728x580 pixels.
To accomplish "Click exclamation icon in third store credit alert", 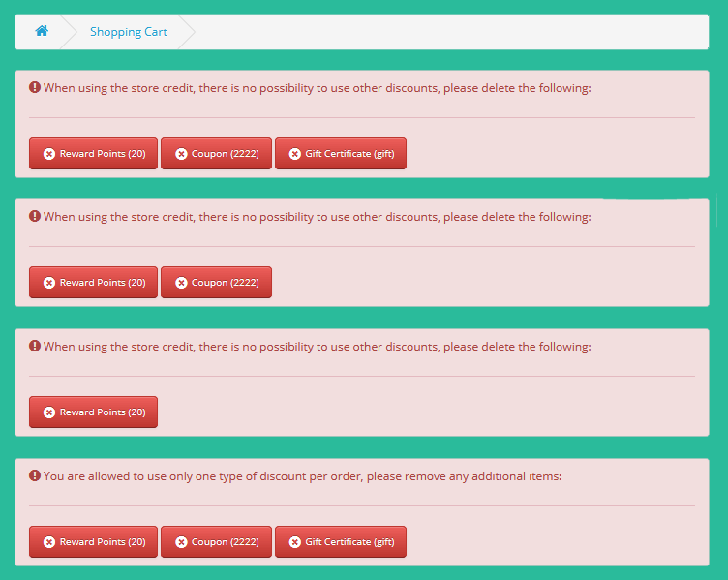I will [x=35, y=346].
